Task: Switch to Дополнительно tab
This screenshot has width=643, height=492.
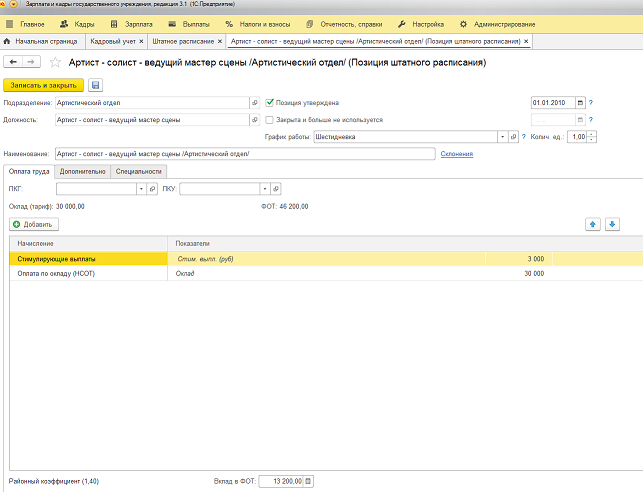Action: [x=84, y=171]
